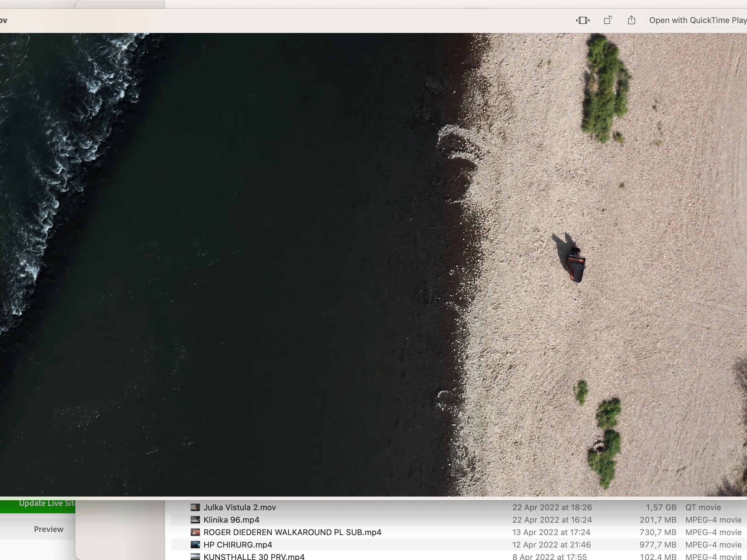Click the 977,7 MB file size cell

657,545
